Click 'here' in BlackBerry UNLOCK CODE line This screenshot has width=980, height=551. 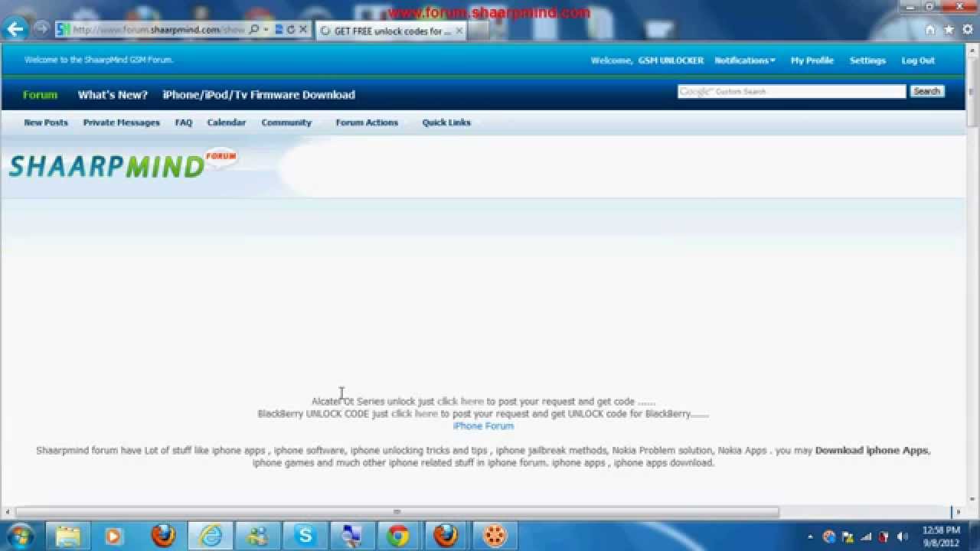426,413
